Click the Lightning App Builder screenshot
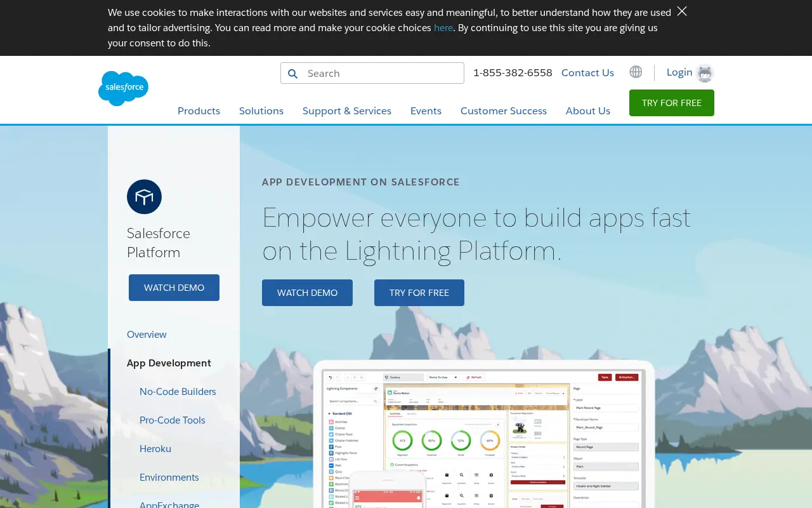The image size is (812, 508). coord(483,434)
